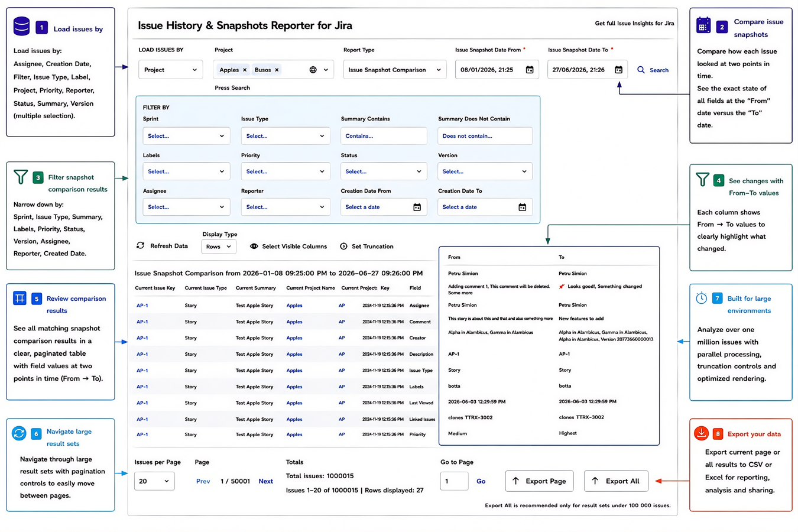Open the Issues per Page dropdown
Viewport: 798px width, 532px height.
(154, 481)
